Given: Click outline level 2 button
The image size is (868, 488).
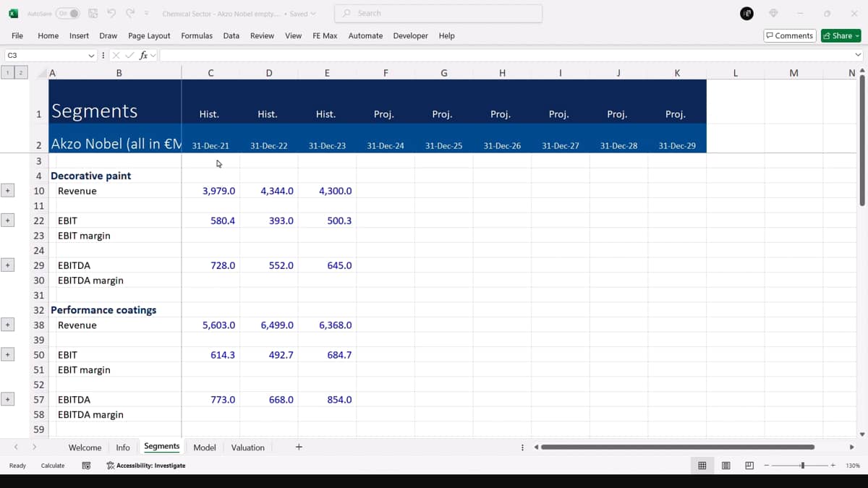Looking at the screenshot, I should click(x=22, y=72).
